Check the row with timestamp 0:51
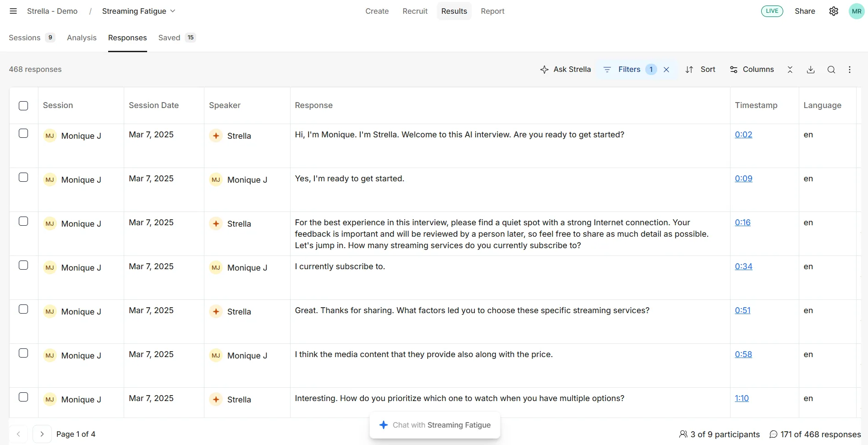868x445 pixels. (23, 309)
